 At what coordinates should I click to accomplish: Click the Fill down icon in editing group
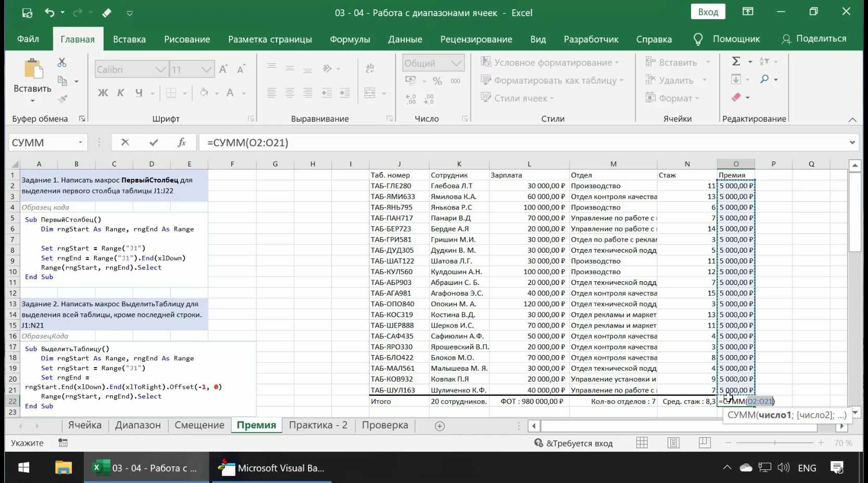coord(736,79)
